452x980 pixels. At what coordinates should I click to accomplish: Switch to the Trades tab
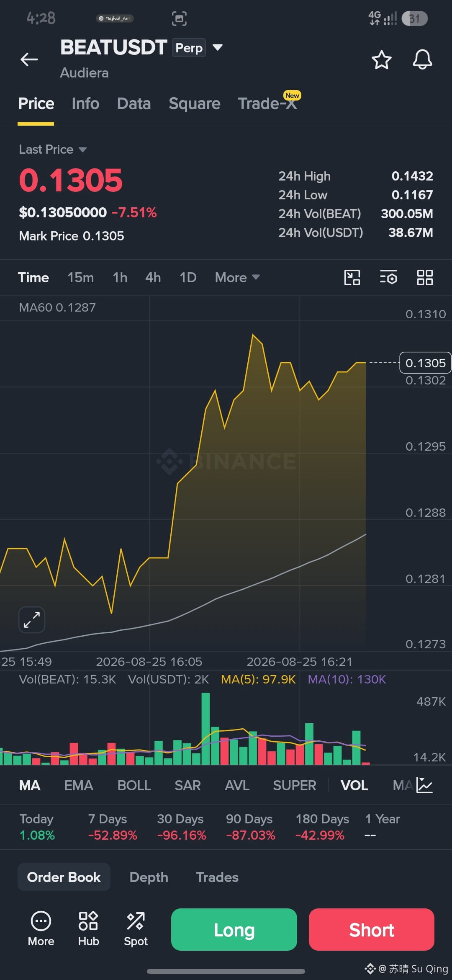217,877
